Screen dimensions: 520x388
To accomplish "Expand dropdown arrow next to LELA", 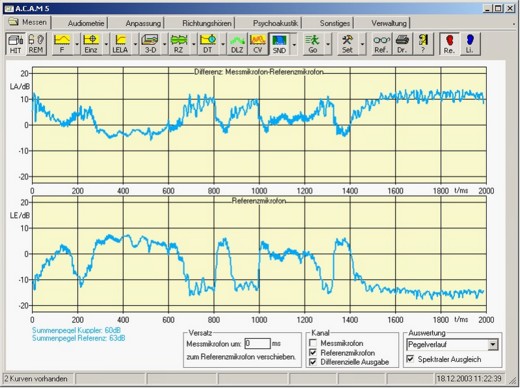I will (x=135, y=44).
